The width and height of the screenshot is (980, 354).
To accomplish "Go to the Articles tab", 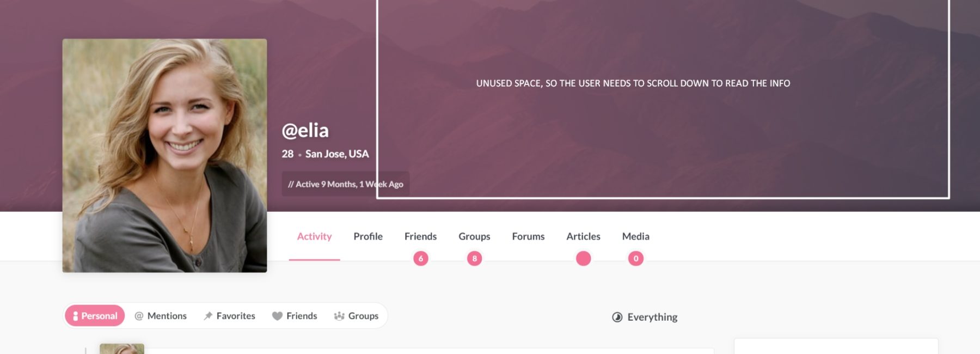I will click(x=583, y=236).
